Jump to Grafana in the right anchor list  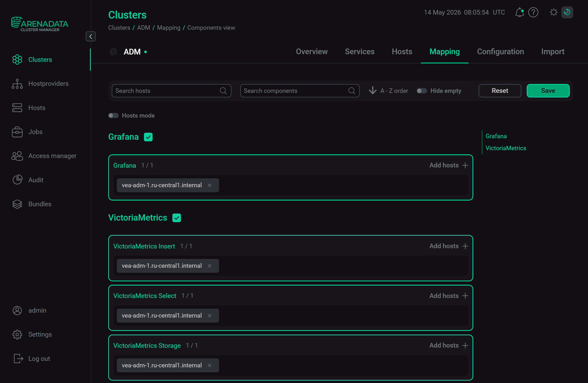coord(496,136)
